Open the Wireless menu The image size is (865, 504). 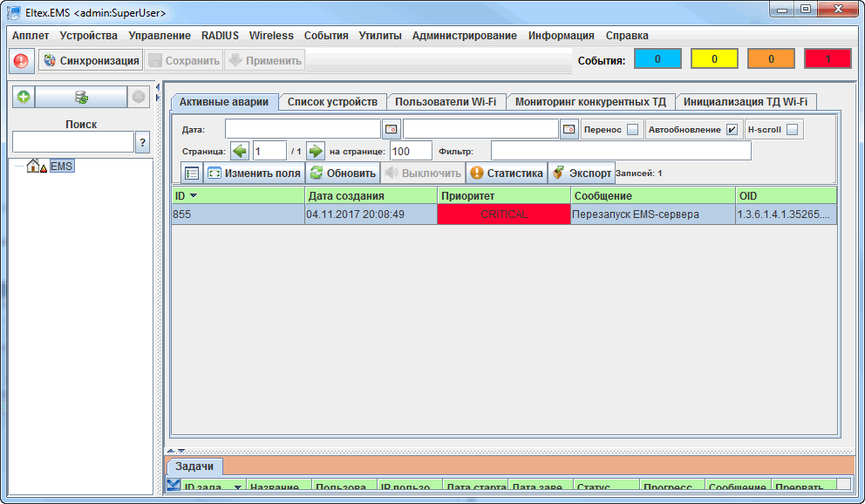point(271,35)
